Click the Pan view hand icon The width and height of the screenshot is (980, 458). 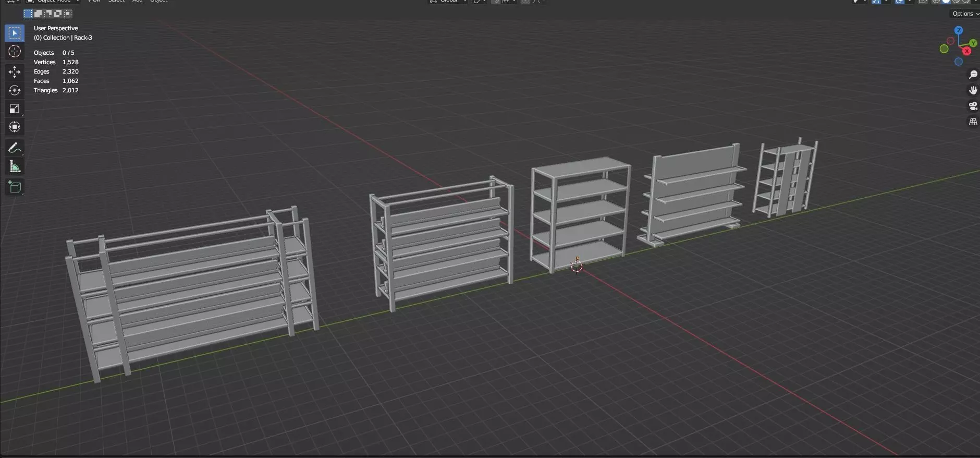(x=973, y=90)
